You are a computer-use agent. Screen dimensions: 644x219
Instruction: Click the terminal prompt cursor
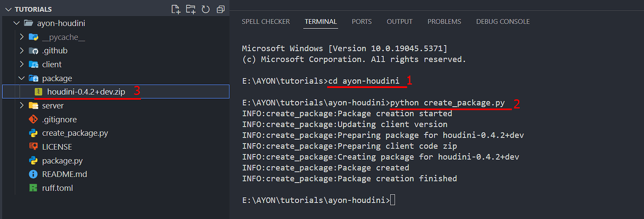392,200
